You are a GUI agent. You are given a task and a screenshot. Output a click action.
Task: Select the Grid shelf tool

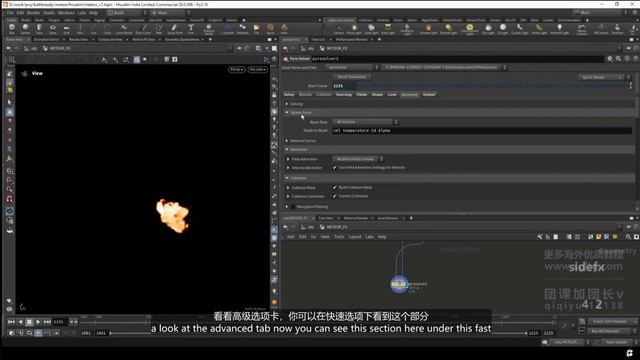[66, 29]
